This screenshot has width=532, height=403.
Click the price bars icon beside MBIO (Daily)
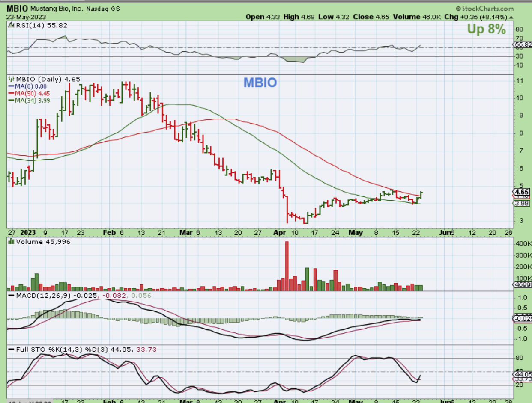pyautogui.click(x=12, y=79)
